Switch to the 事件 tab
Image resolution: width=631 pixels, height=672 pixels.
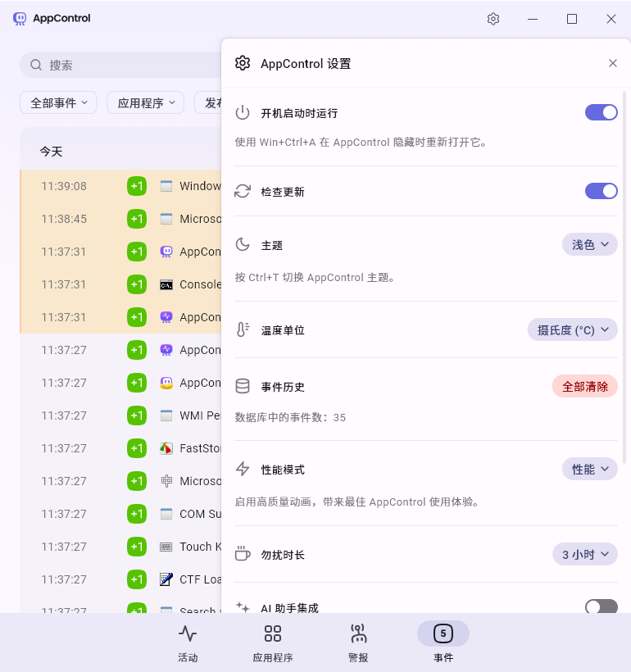[443, 642]
